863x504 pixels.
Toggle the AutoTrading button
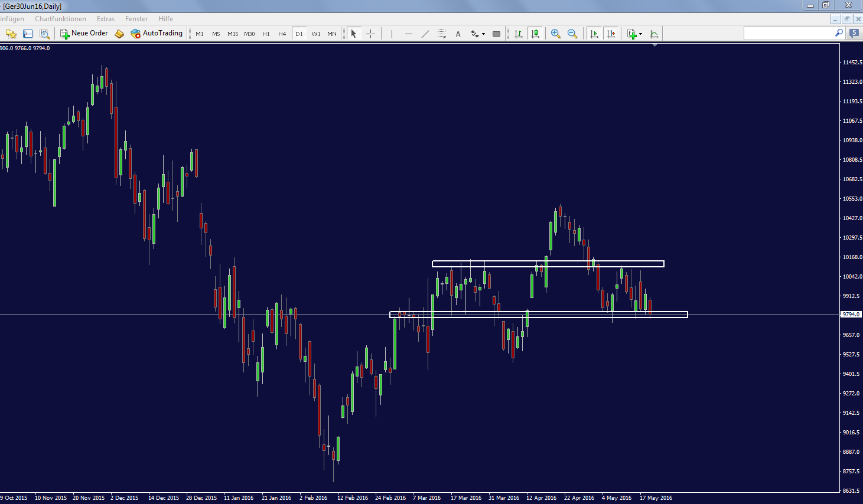pos(157,34)
